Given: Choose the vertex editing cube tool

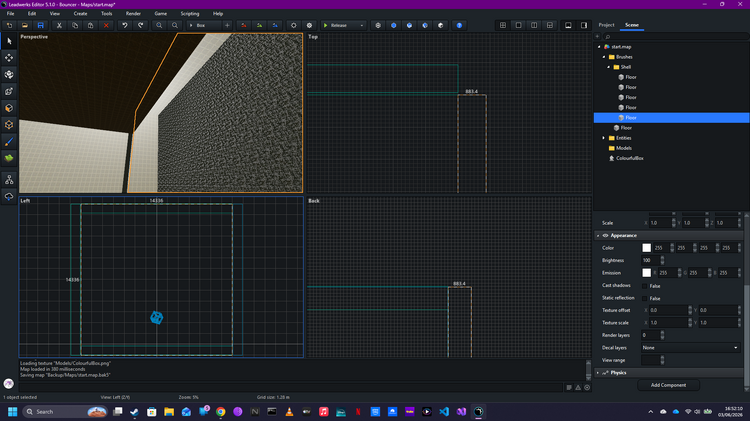Looking at the screenshot, I should click(9, 125).
